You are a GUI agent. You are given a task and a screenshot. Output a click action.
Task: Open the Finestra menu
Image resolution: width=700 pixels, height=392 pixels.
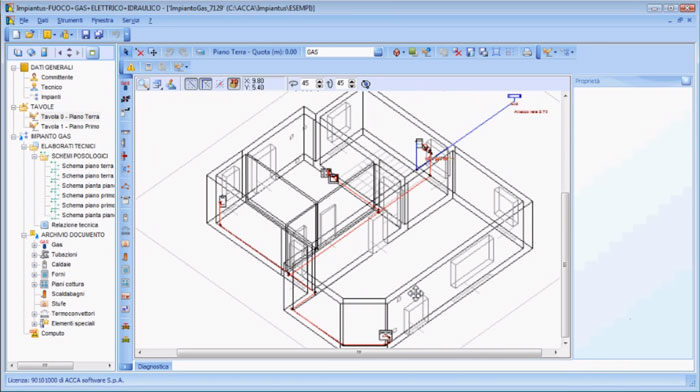click(x=102, y=21)
